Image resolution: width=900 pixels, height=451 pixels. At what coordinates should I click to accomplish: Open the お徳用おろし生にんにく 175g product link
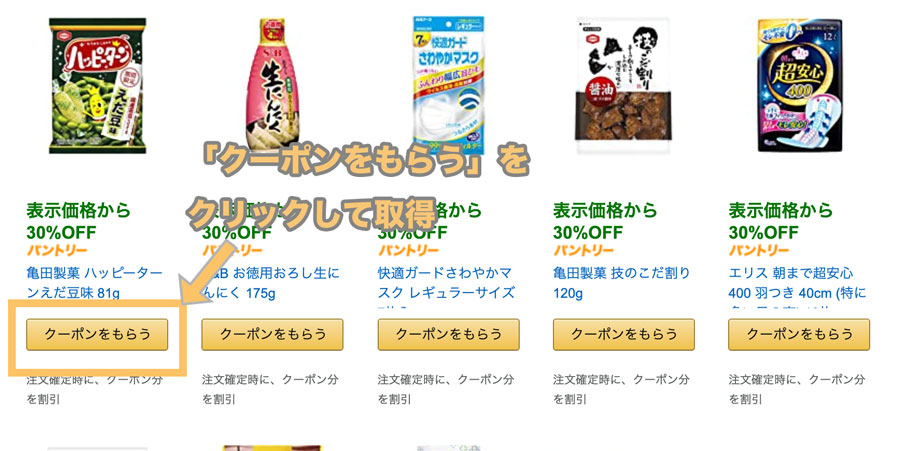coord(271,283)
